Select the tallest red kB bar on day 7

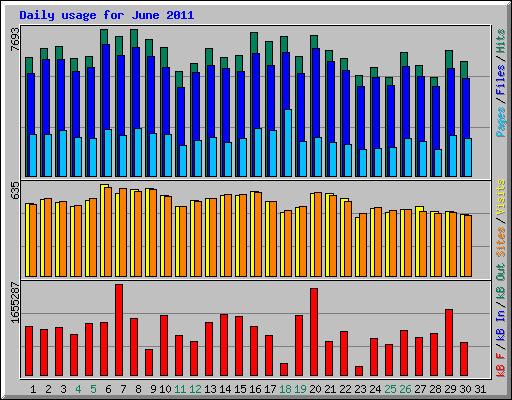pos(119,330)
